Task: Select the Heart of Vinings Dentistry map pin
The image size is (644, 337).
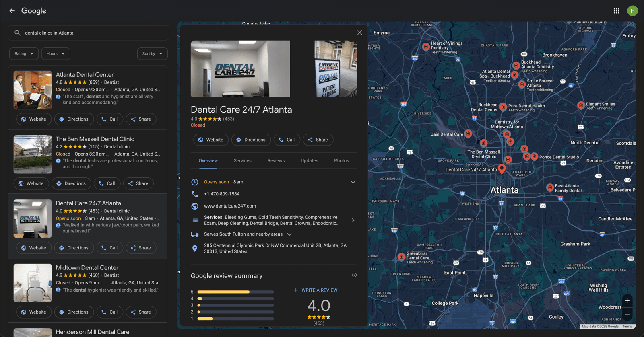Action: [x=426, y=47]
